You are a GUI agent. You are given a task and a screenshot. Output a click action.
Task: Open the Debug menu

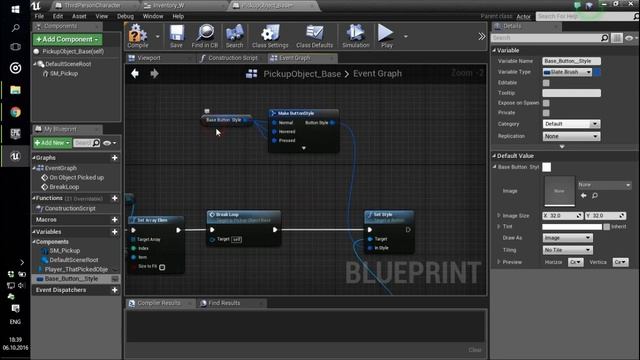point(125,16)
